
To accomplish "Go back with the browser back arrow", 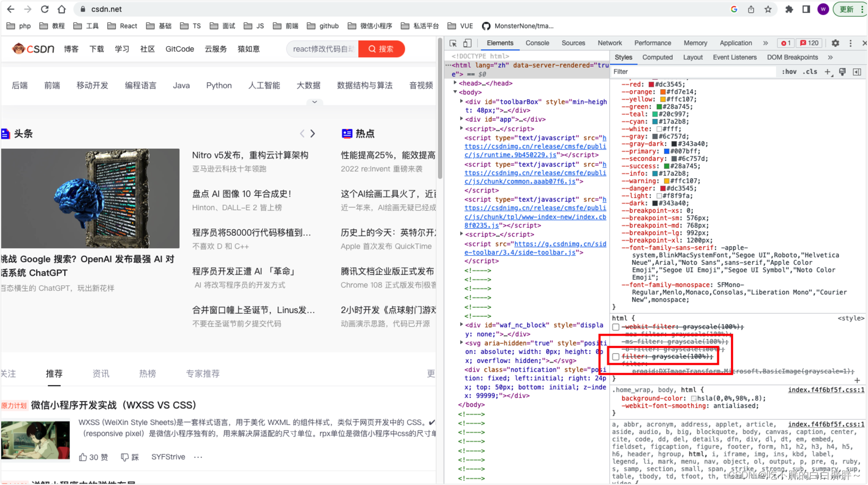I will (x=10, y=9).
